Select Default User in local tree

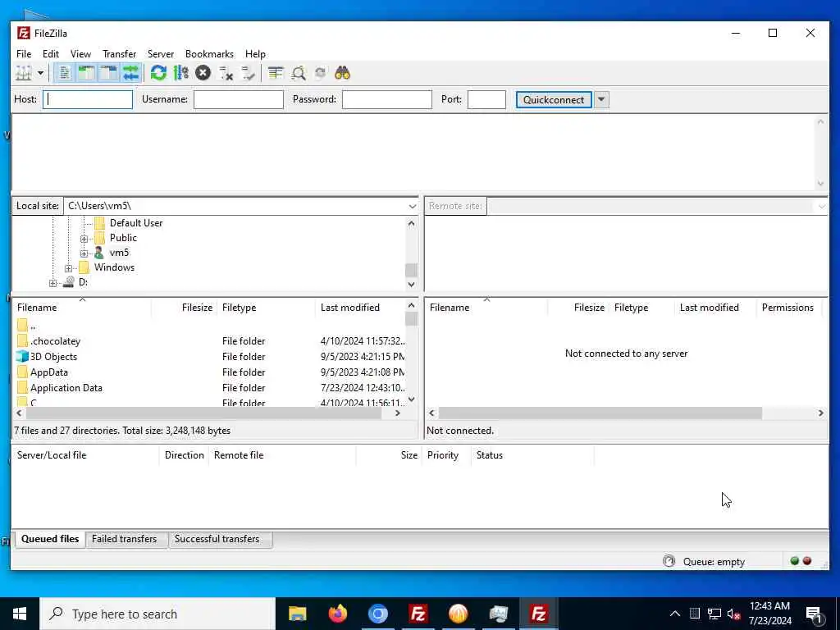click(136, 223)
